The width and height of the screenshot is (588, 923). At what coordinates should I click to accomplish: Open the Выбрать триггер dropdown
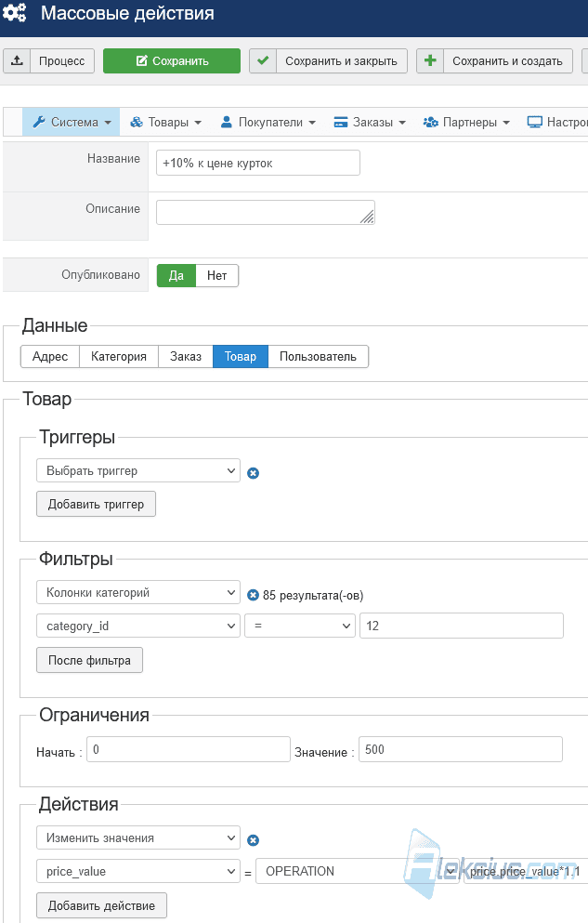point(138,470)
